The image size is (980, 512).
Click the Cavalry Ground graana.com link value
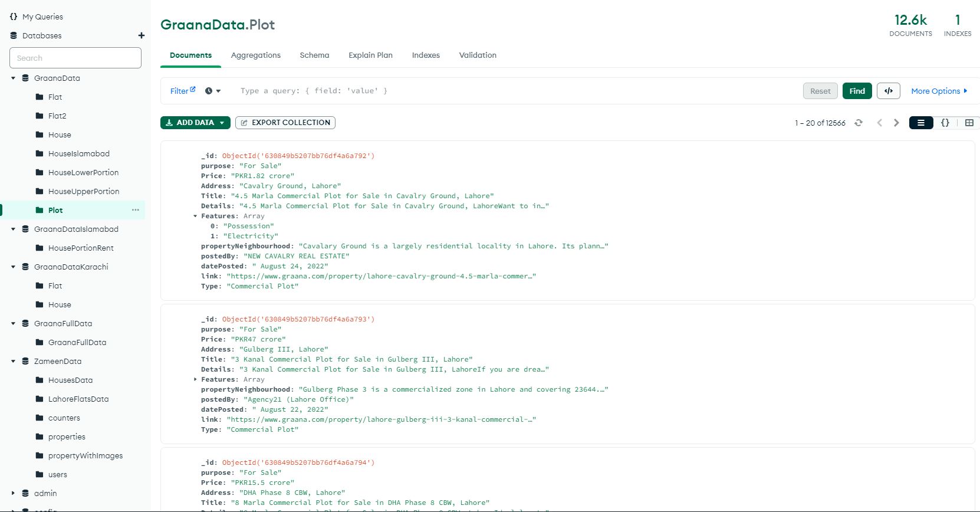coord(381,276)
